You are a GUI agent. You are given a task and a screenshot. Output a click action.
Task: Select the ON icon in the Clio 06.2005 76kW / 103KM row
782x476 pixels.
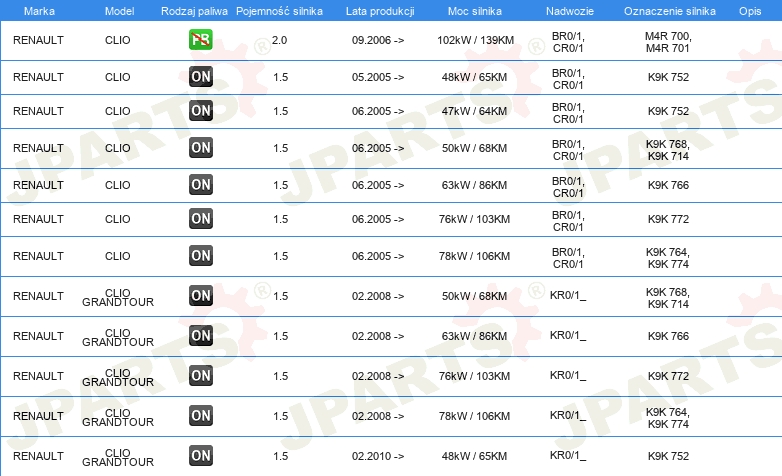pyautogui.click(x=201, y=219)
